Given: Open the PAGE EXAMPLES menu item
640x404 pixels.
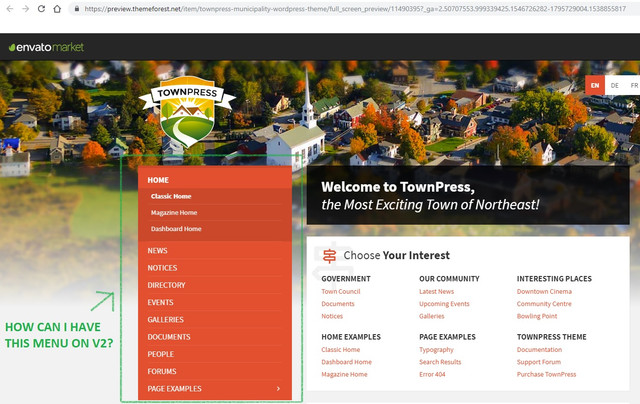Looking at the screenshot, I should coord(174,388).
